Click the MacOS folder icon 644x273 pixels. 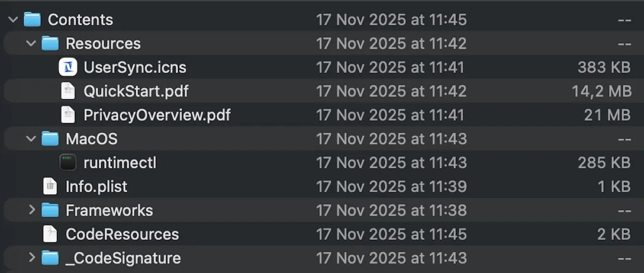[50, 139]
